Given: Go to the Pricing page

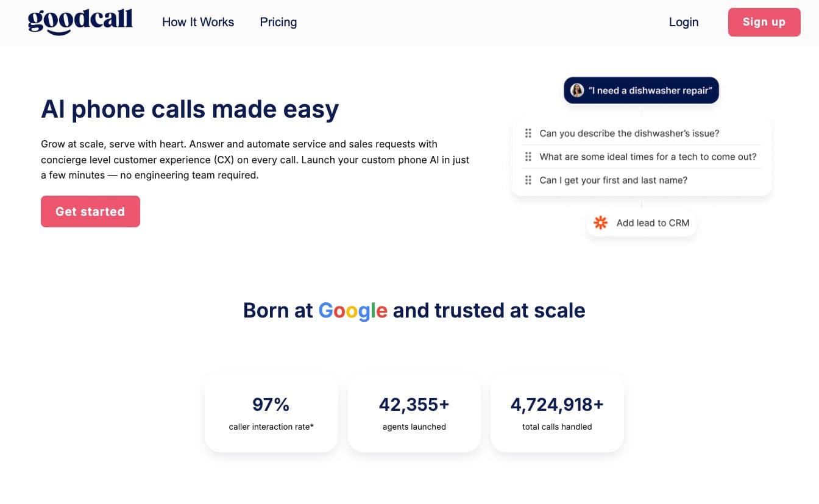Looking at the screenshot, I should coord(278,22).
